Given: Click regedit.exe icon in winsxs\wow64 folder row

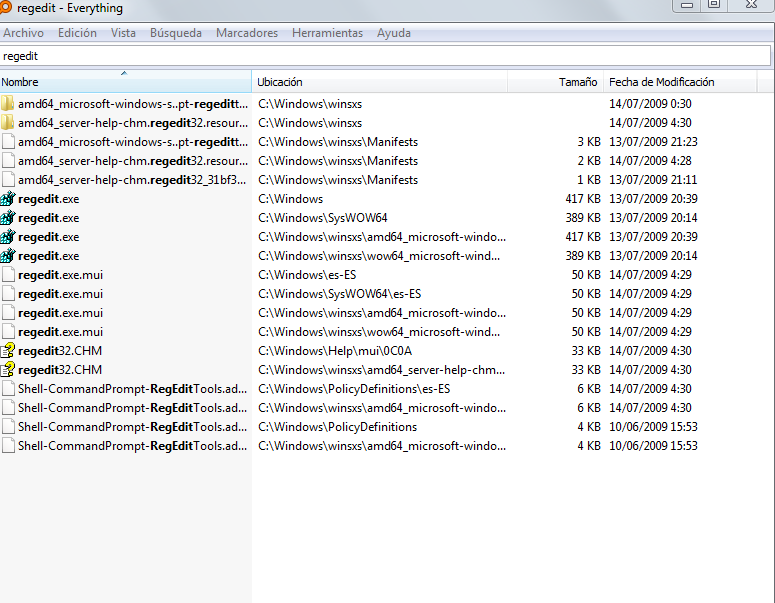Looking at the screenshot, I should click(8, 256).
